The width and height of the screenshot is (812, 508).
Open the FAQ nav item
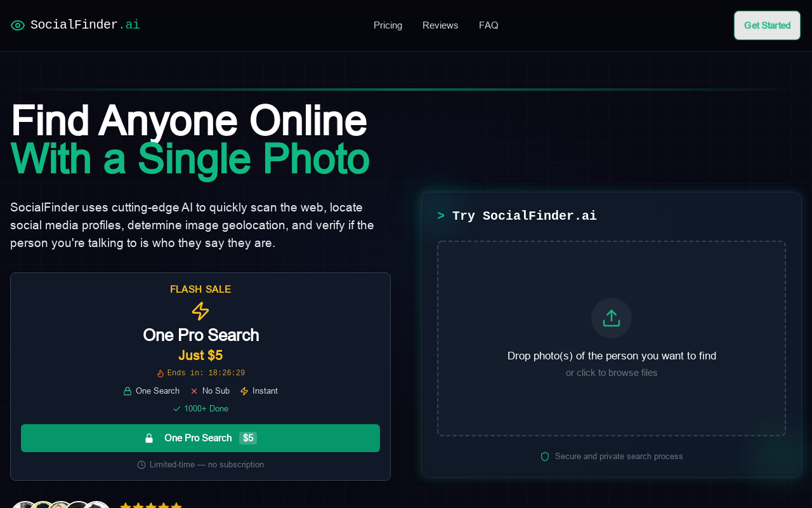[x=488, y=25]
